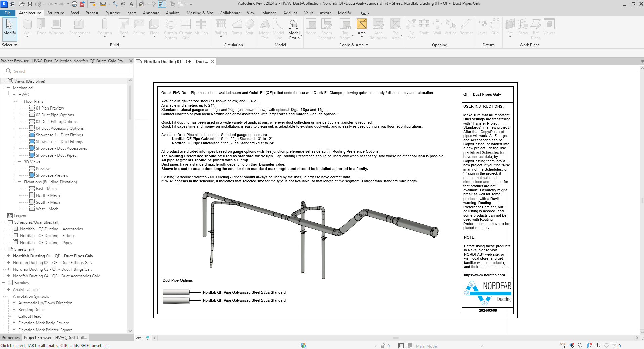This screenshot has height=349, width=644.
Task: Type in the Project Browser search field
Action: (67, 71)
